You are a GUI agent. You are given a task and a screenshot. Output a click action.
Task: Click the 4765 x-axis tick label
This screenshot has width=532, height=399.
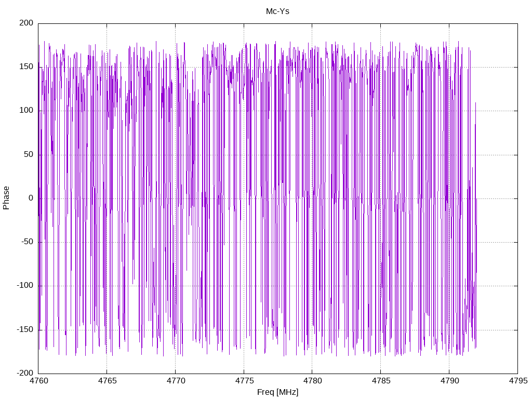107,381
